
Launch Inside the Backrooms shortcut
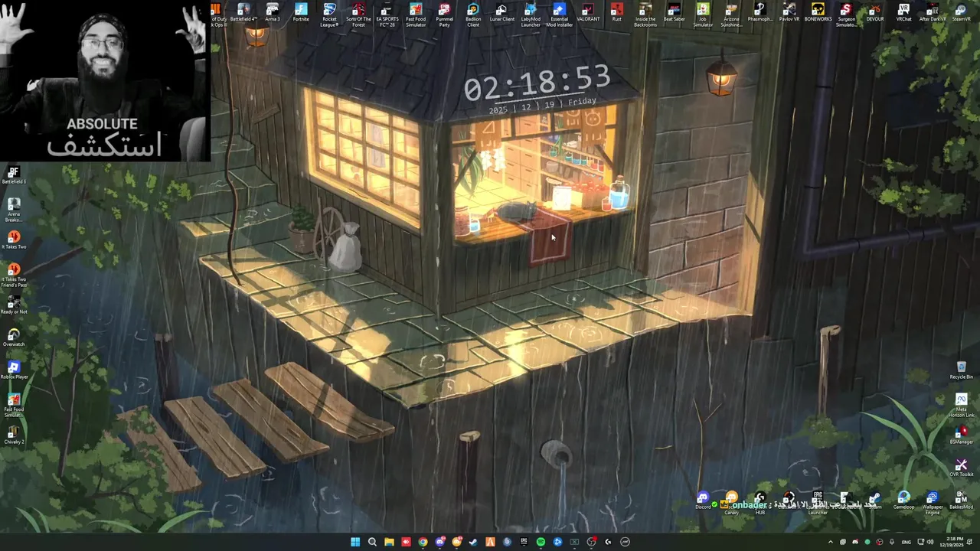tap(645, 15)
